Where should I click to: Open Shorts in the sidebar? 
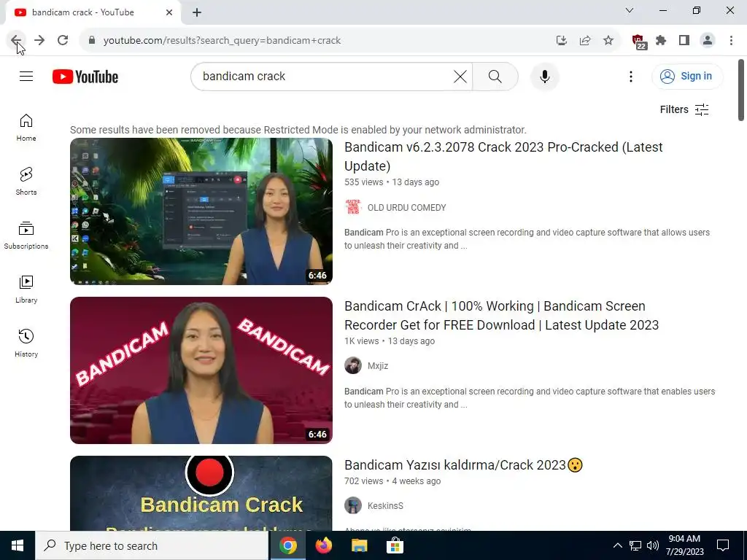pos(26,182)
